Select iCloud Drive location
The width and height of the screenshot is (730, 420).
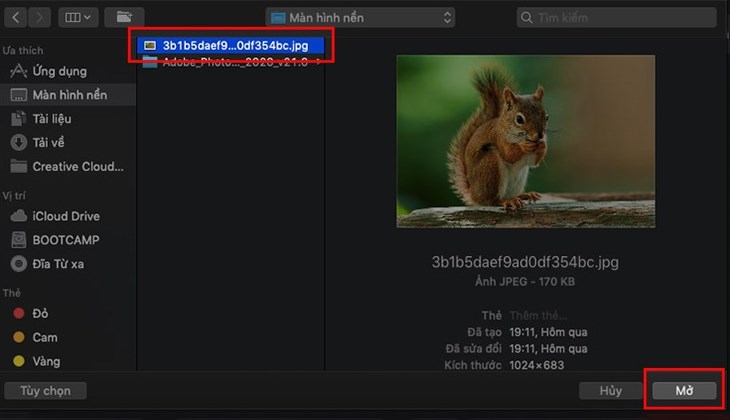[x=66, y=216]
